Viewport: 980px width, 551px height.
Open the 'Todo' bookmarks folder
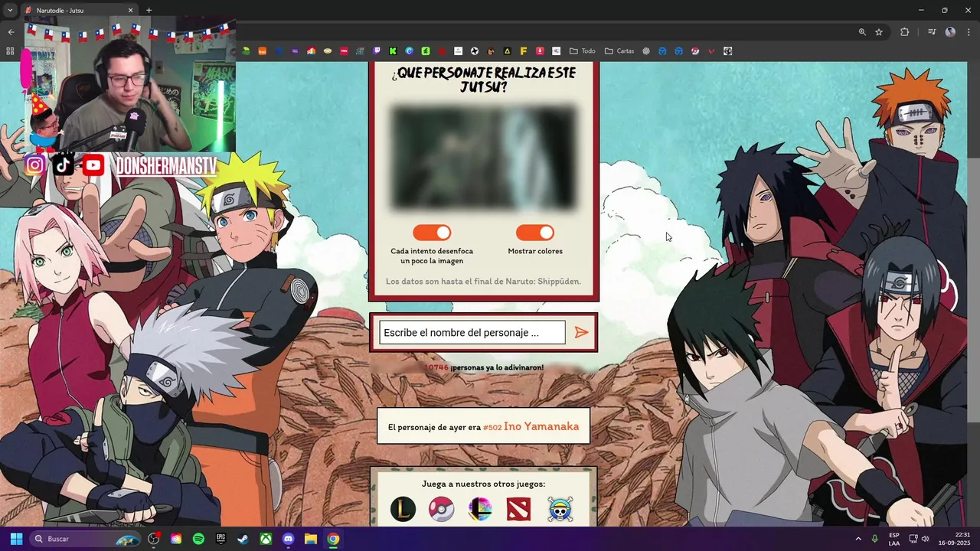(x=582, y=51)
